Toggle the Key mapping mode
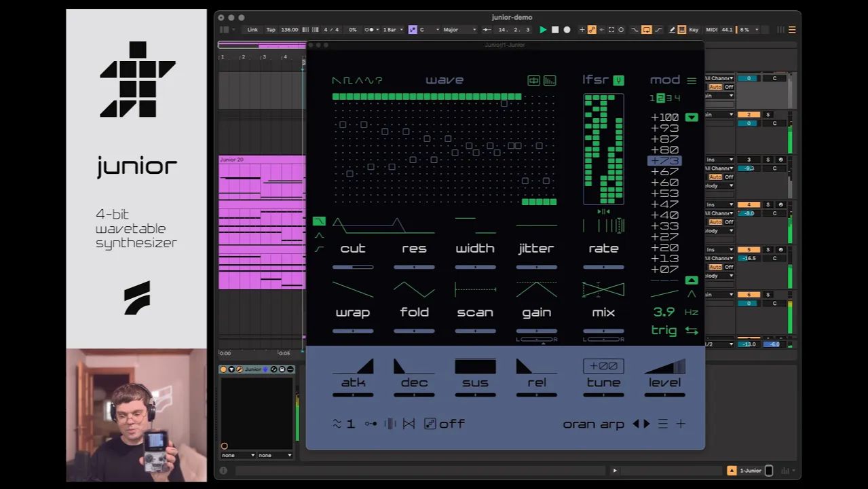This screenshot has width=868, height=489. point(694,30)
